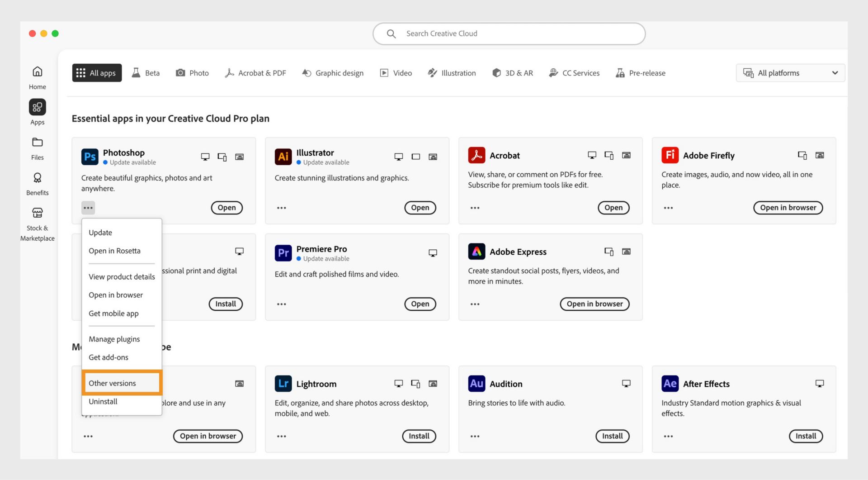Open Benefits ribbon icon in sidebar
Screen dimensions: 868x480
pyautogui.click(x=38, y=178)
